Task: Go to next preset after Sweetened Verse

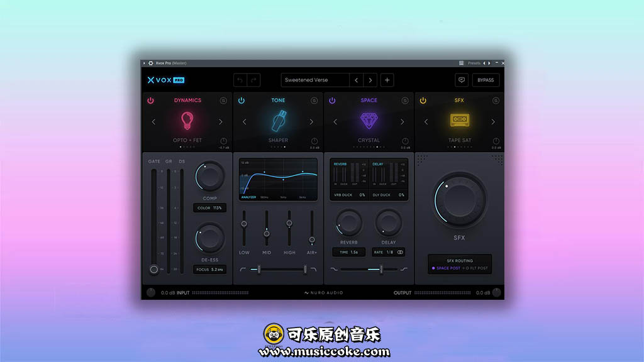Action: 370,80
